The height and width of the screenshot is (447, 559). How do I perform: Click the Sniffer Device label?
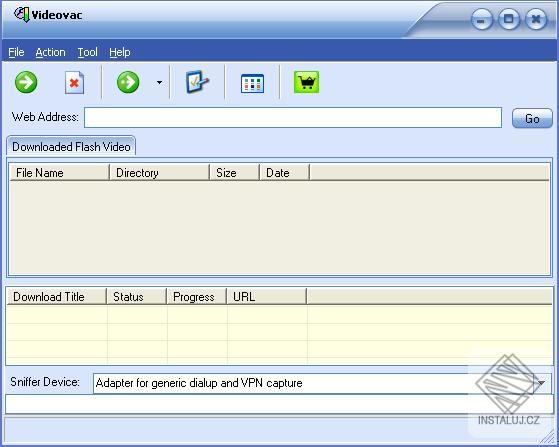[45, 382]
